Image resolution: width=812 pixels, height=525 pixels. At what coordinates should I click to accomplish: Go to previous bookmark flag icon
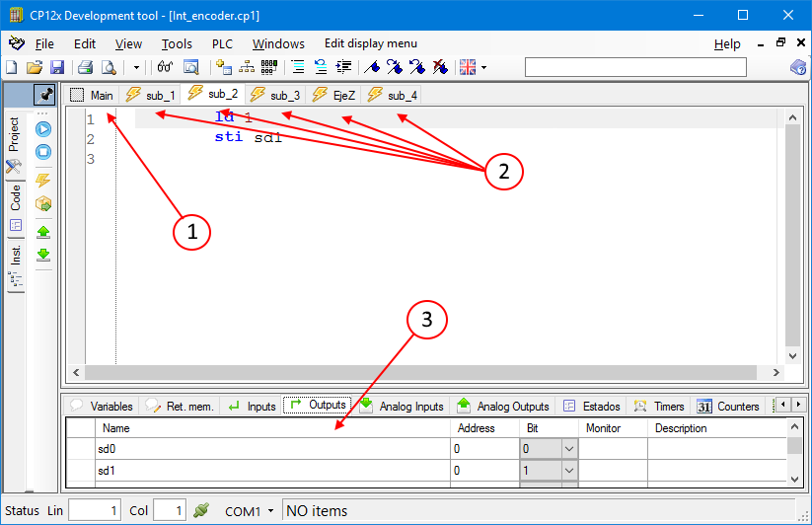tap(417, 67)
